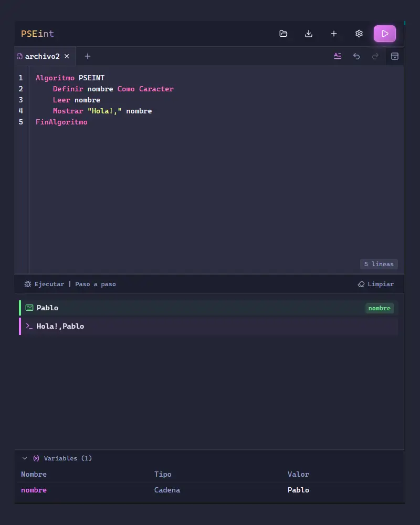Screen dimensions: 420x525
Task: Close the archivo2 tab
Action: (67, 56)
